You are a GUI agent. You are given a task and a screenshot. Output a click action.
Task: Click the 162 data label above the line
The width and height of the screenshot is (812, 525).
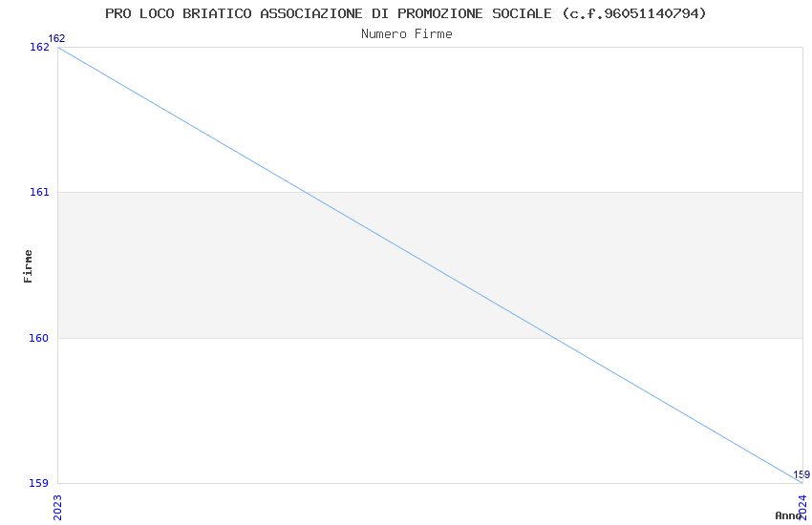56,38
